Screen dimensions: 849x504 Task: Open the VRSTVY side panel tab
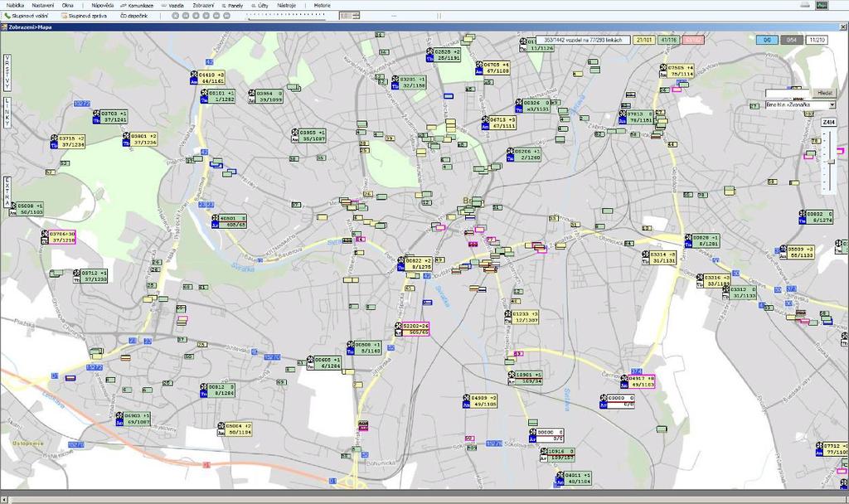(7, 72)
